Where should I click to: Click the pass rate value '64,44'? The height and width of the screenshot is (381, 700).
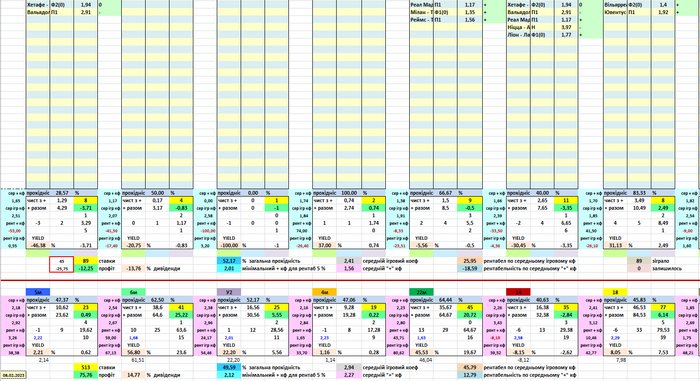click(x=445, y=300)
